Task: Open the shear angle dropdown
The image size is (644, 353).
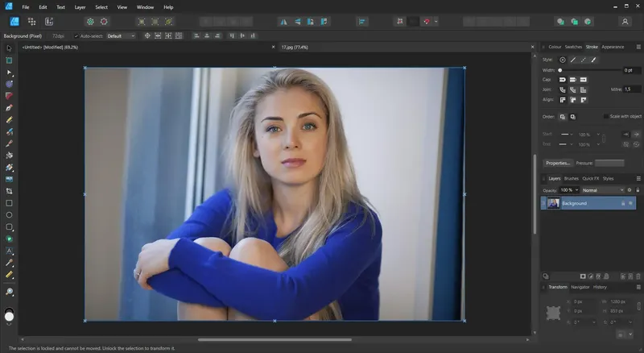Action: pyautogui.click(x=630, y=322)
